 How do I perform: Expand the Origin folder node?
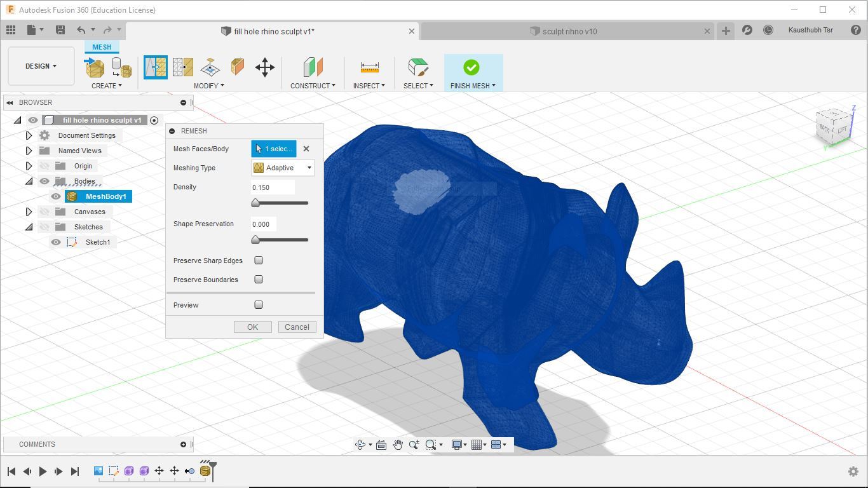tap(29, 166)
